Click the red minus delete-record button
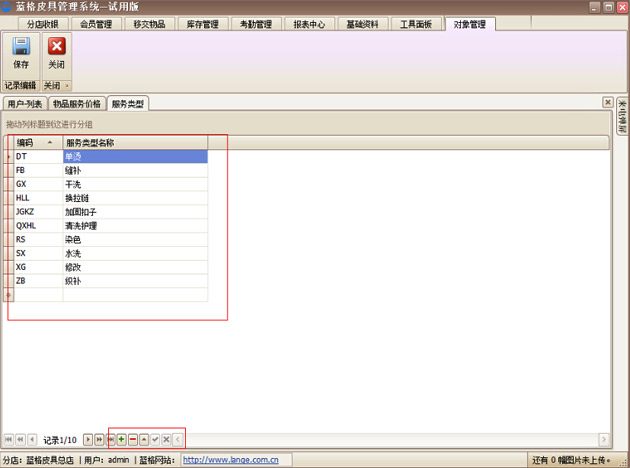The width and height of the screenshot is (630, 468). (x=133, y=439)
